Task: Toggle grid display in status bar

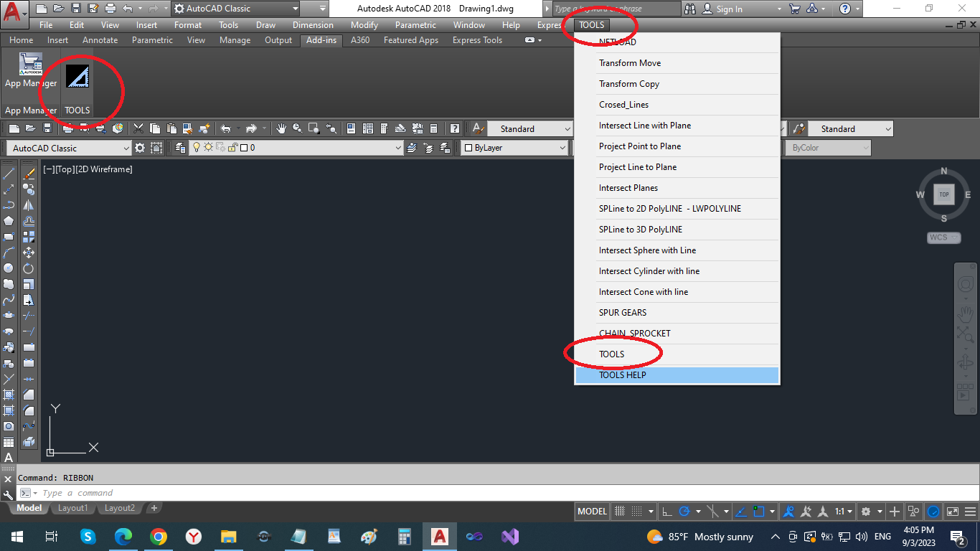Action: coord(621,512)
